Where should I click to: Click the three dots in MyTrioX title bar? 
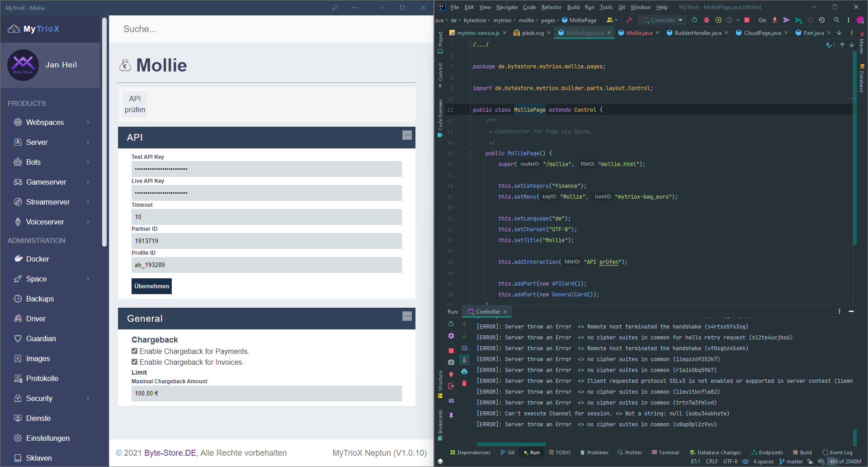point(355,8)
